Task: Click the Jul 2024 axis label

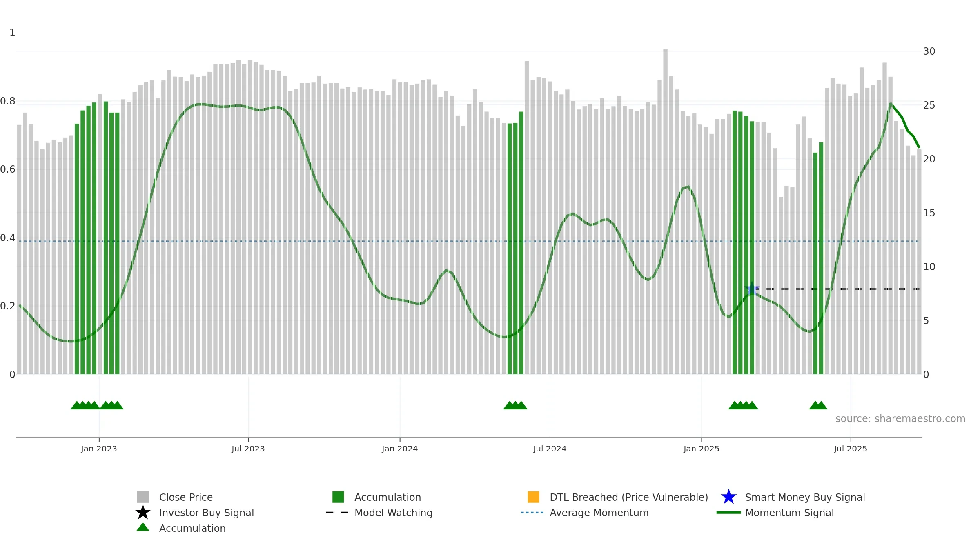Action: pyautogui.click(x=550, y=449)
